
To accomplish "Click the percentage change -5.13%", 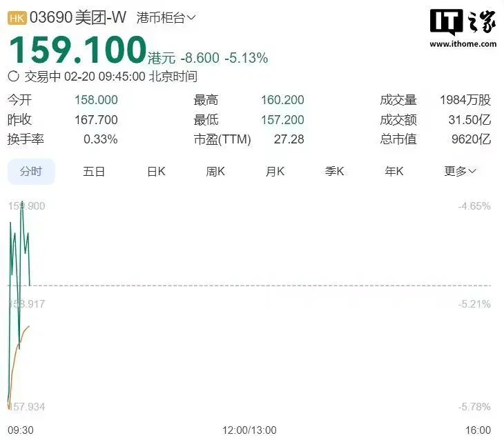I will pyautogui.click(x=246, y=58).
